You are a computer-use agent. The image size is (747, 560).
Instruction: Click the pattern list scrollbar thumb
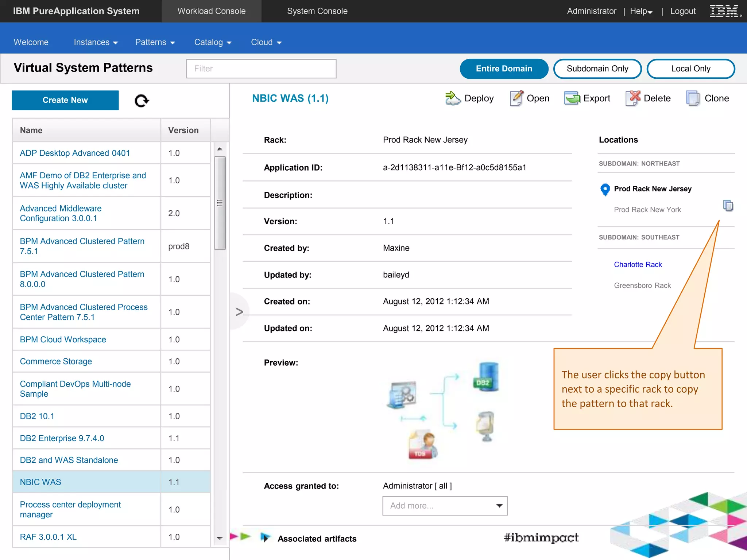pos(220,203)
